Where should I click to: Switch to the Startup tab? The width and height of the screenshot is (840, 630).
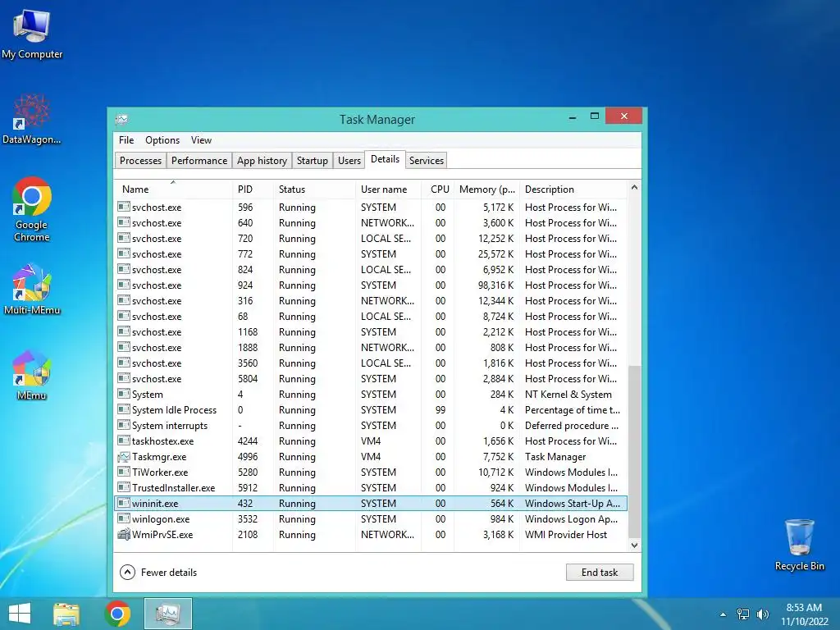click(x=313, y=161)
